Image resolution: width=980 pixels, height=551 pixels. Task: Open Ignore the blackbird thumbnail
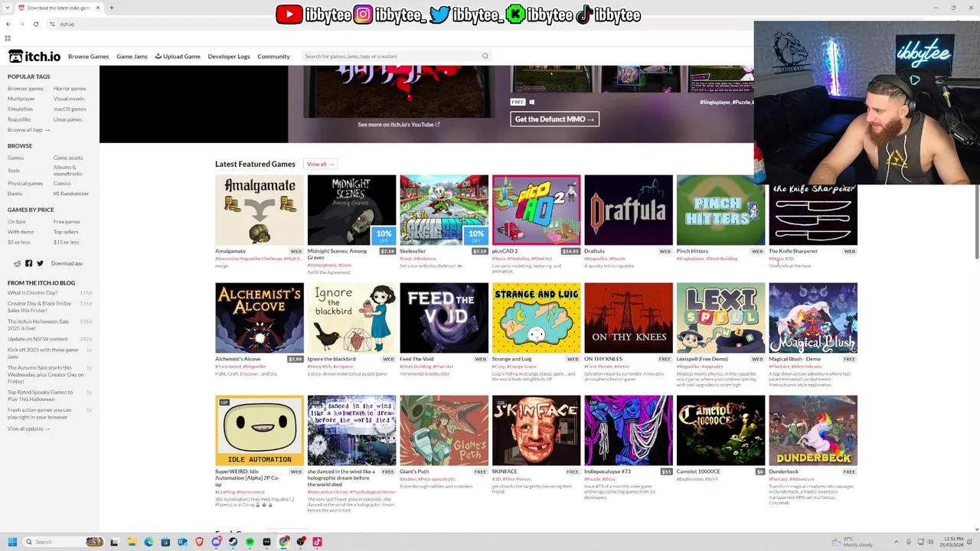[x=351, y=318]
